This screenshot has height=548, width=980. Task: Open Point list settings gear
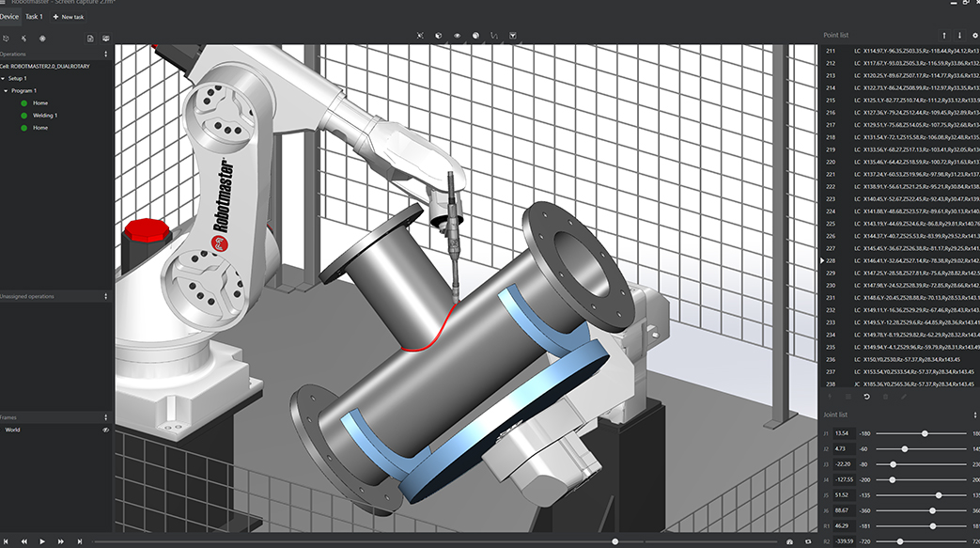[x=975, y=36]
